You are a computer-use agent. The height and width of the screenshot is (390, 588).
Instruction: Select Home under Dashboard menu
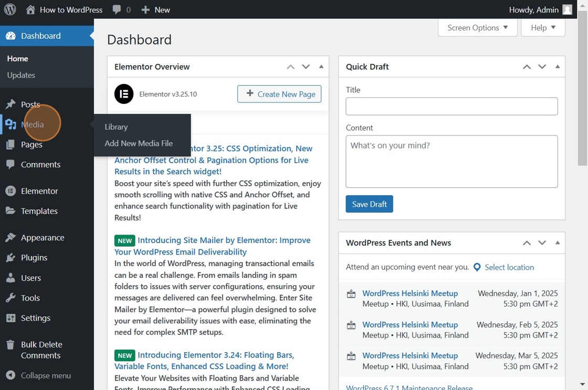coord(18,58)
